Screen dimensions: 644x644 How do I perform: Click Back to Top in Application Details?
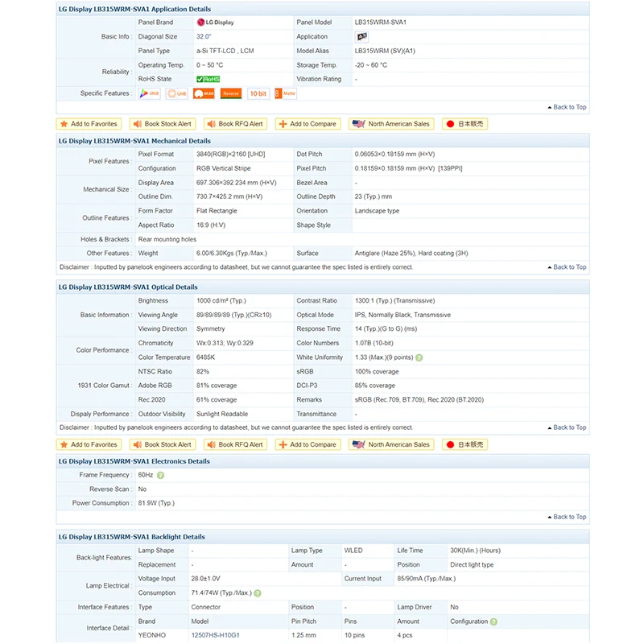(568, 107)
